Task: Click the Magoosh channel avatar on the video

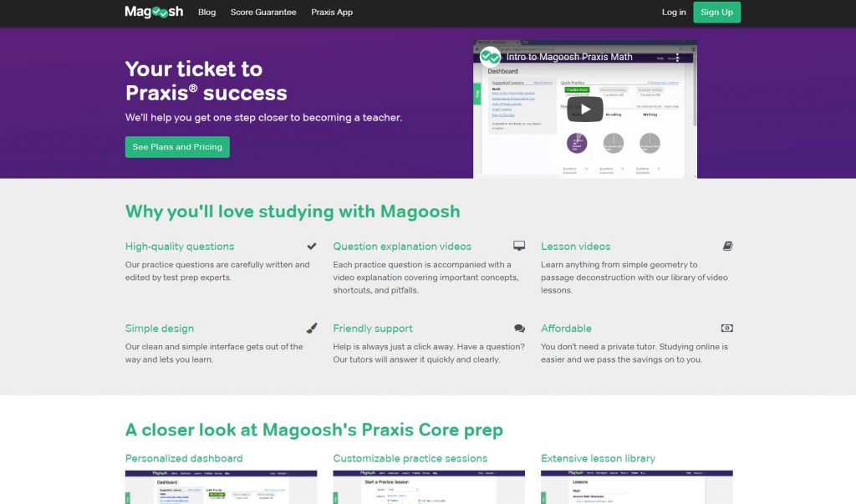Action: coord(490,57)
